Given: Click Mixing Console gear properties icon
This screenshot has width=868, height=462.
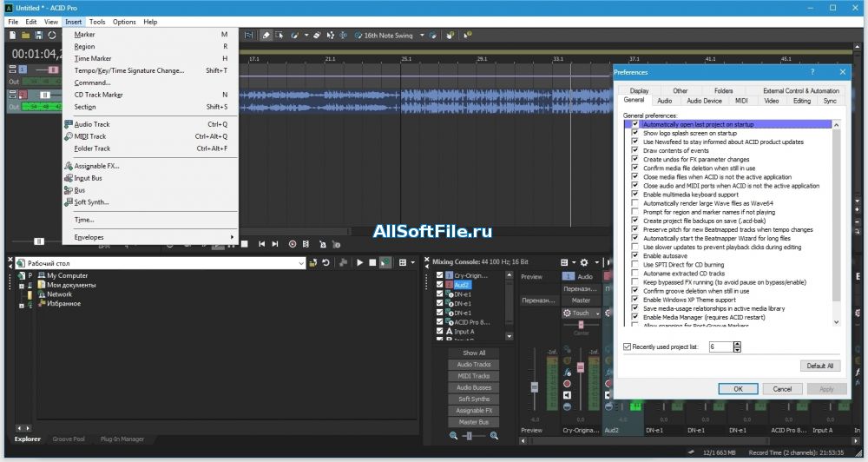Looking at the screenshot, I should click(x=584, y=262).
